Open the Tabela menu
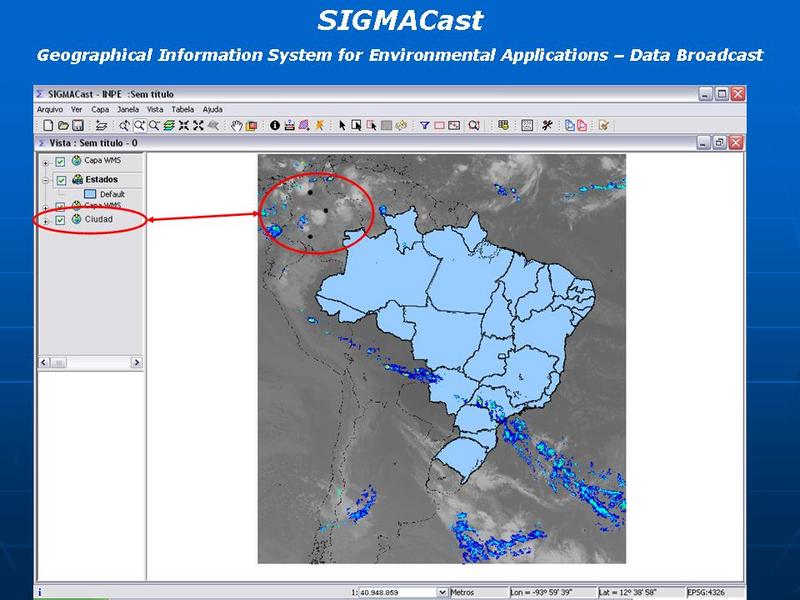The image size is (800, 600). point(183,109)
